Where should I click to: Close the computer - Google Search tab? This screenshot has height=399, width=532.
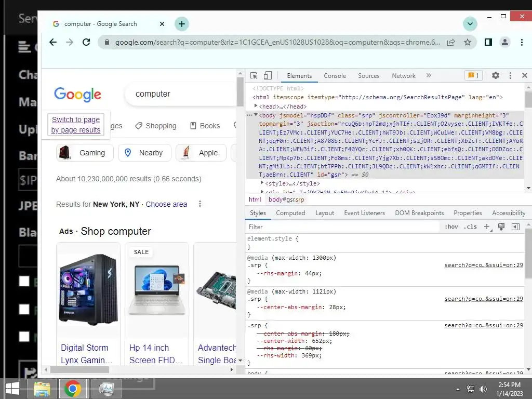[x=162, y=24]
